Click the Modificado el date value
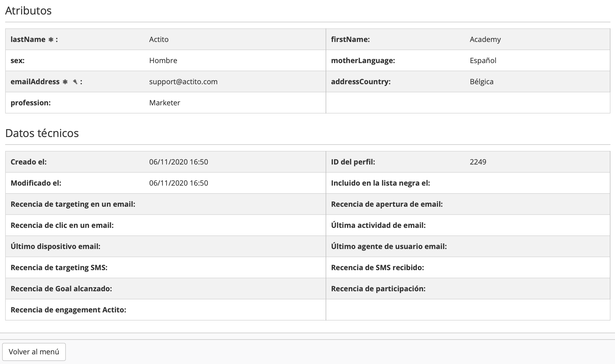This screenshot has width=615, height=364. click(178, 183)
